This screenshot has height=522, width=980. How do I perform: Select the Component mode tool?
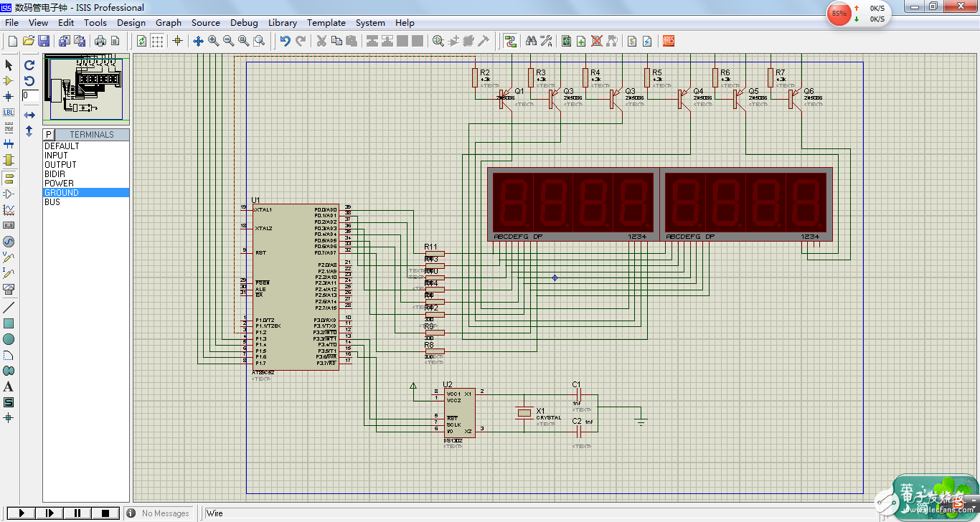pos(9,81)
